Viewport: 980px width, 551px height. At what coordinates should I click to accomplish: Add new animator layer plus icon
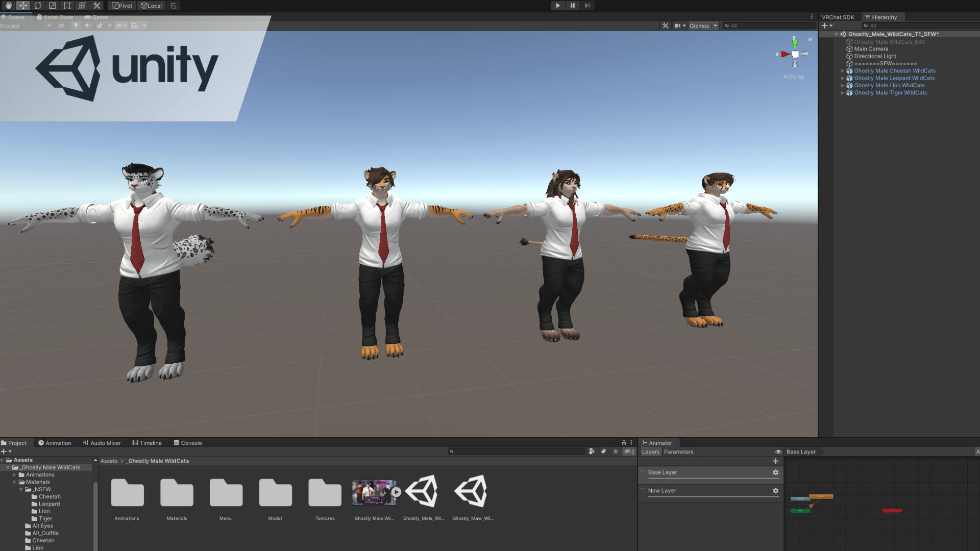coord(775,461)
